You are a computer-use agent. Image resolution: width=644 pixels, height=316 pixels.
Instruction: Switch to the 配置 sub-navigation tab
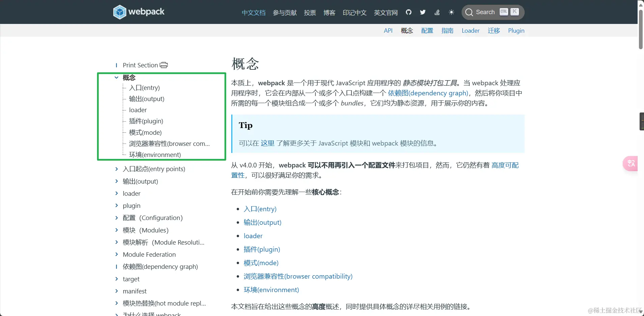(x=427, y=31)
